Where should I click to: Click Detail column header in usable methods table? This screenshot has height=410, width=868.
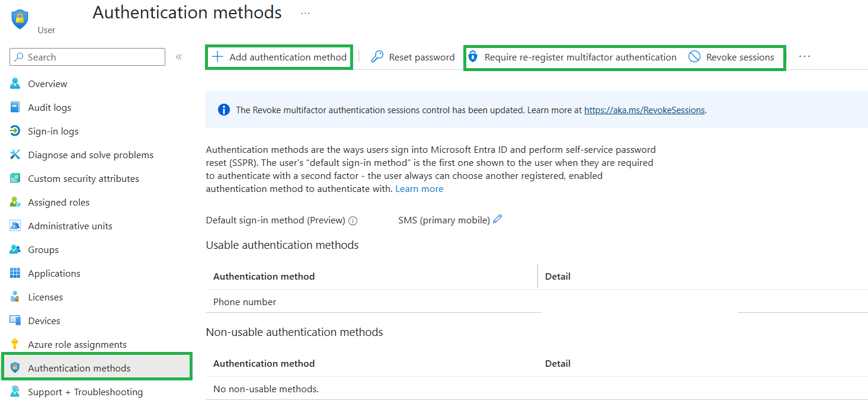point(558,276)
